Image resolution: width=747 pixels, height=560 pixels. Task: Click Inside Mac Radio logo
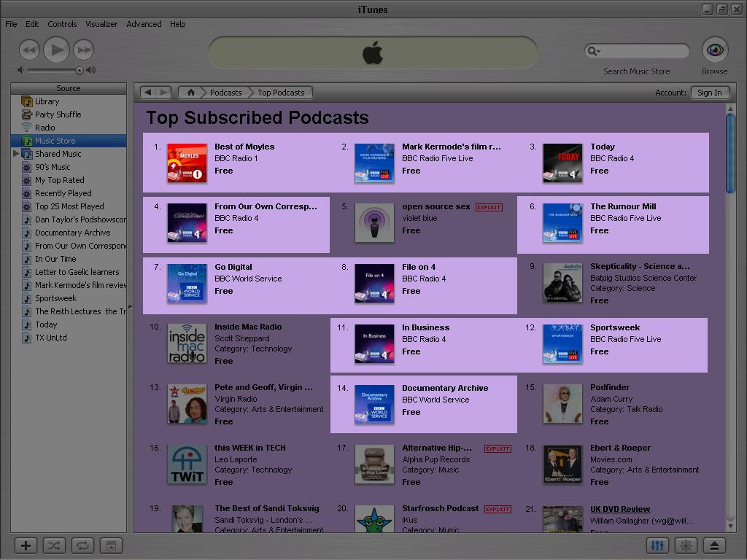(187, 343)
